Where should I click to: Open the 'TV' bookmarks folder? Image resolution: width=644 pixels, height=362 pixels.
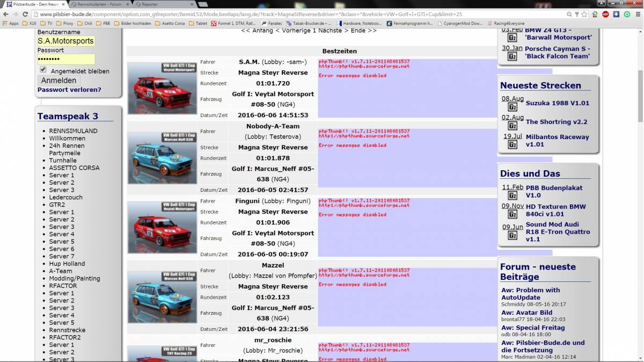pyautogui.click(x=46, y=24)
